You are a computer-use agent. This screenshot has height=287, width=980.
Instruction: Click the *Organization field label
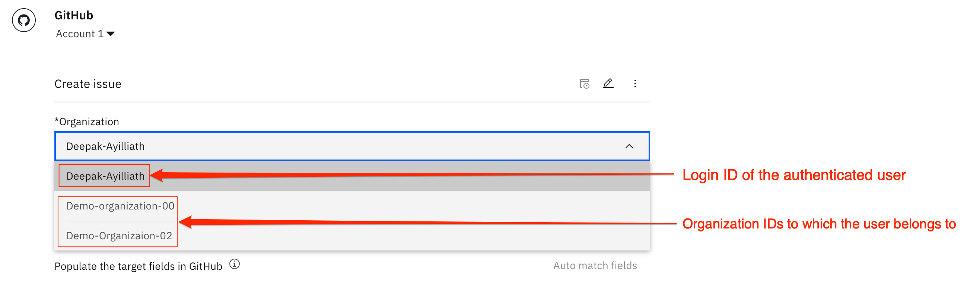pyautogui.click(x=87, y=122)
